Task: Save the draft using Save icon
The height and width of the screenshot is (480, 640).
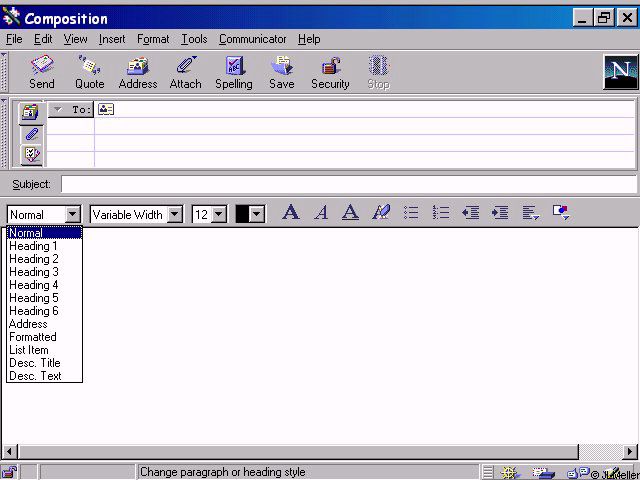Action: 282,72
